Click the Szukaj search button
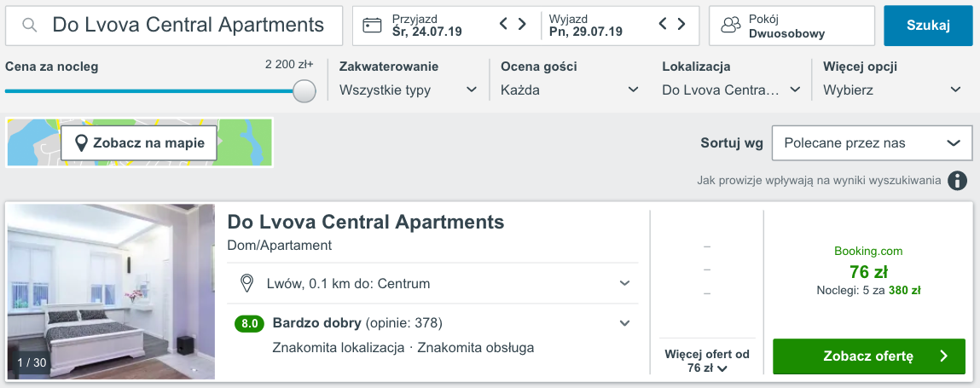Viewport: 980px width, 388px height. click(928, 26)
